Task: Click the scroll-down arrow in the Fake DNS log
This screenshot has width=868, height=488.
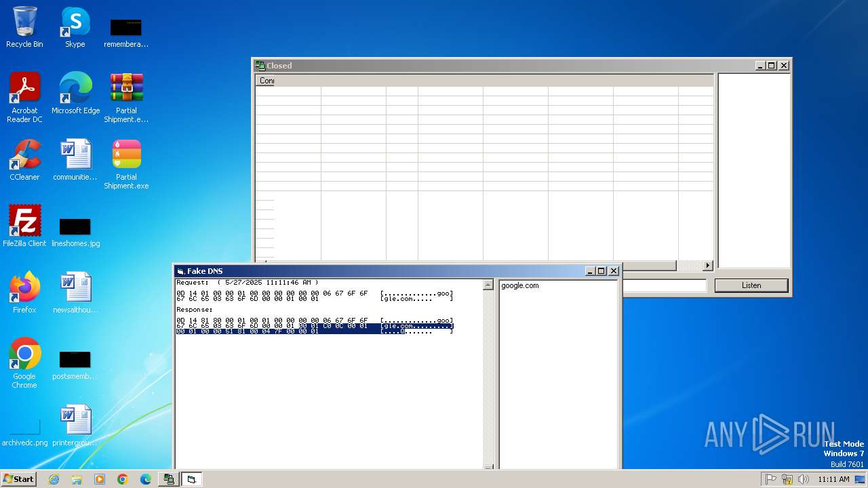Action: tap(488, 466)
